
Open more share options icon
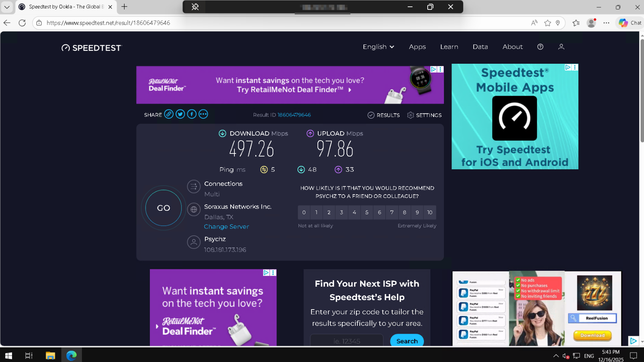pos(203,114)
